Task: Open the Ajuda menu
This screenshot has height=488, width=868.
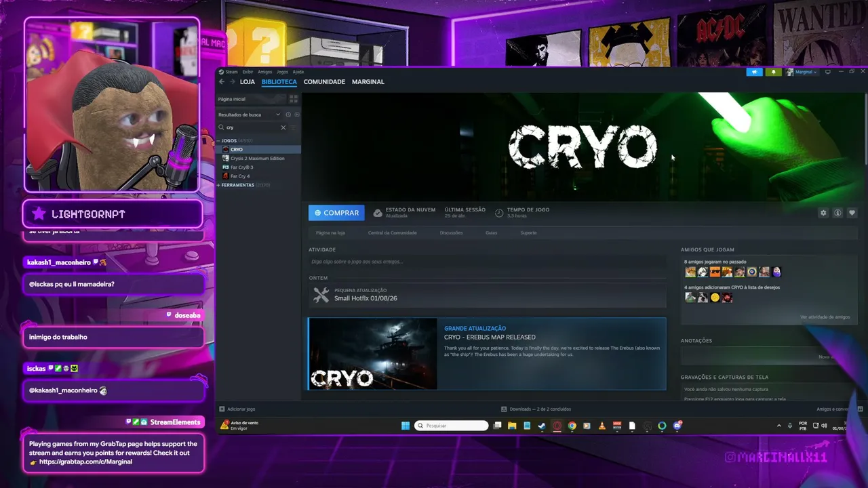Action: [x=298, y=72]
